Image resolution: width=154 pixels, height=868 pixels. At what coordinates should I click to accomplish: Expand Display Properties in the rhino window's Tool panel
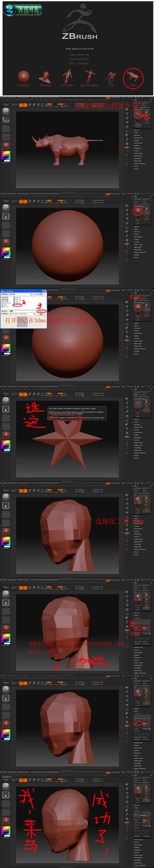140,163
